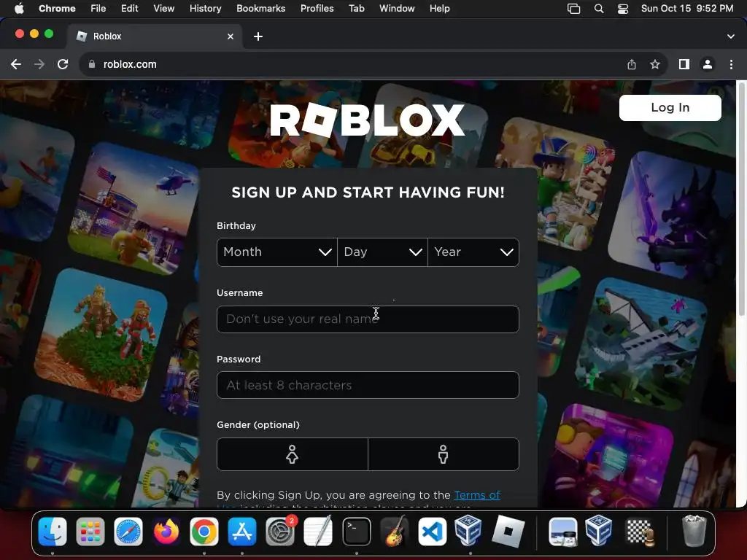Open the View menu
Screen dimensions: 747x560
(x=163, y=9)
